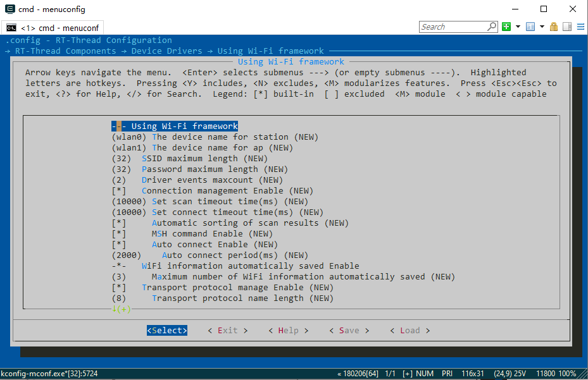588x380 pixels.
Task: Click the green new console plus icon
Action: point(506,27)
